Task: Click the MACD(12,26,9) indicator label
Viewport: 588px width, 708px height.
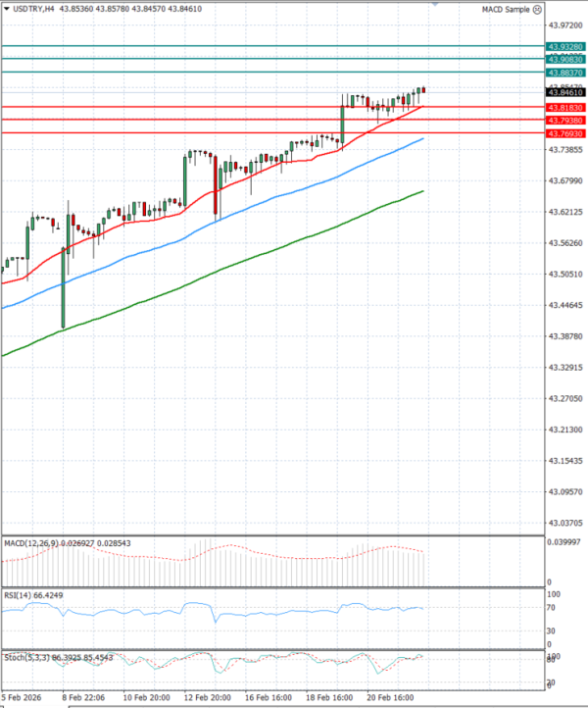Action: click(27, 542)
